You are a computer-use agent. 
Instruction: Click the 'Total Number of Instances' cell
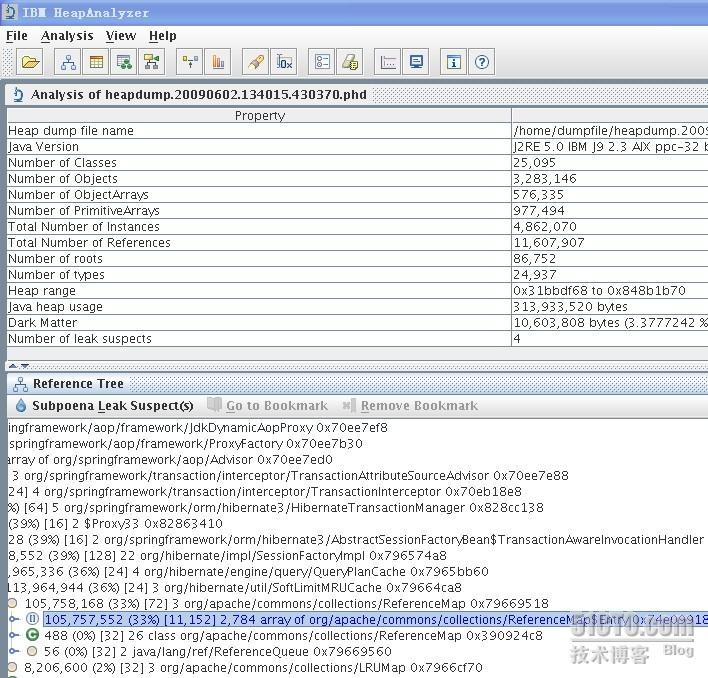click(x=259, y=227)
